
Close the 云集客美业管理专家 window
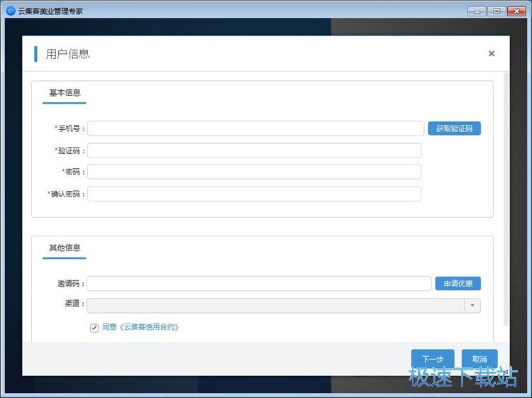pyautogui.click(x=516, y=11)
